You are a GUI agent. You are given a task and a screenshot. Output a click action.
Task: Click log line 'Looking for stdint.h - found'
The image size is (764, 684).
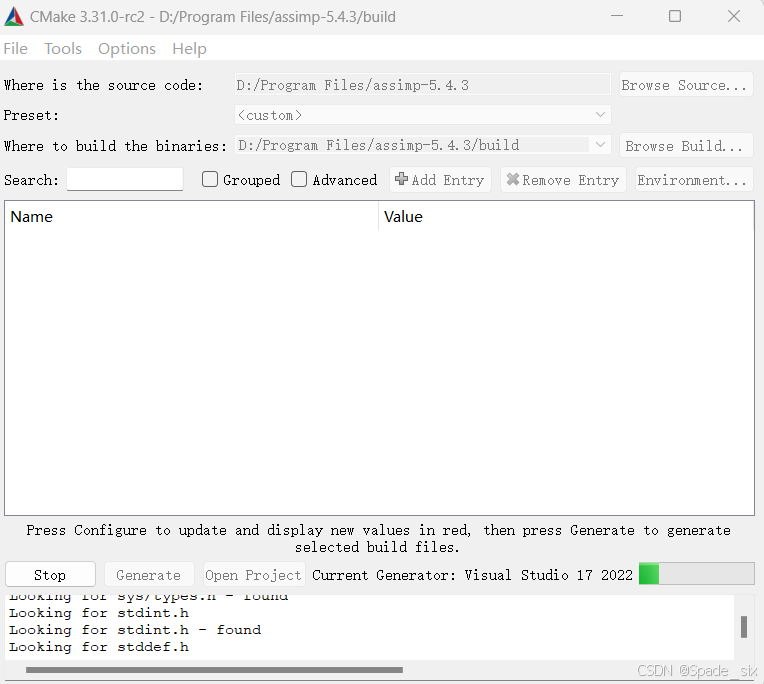(135, 630)
